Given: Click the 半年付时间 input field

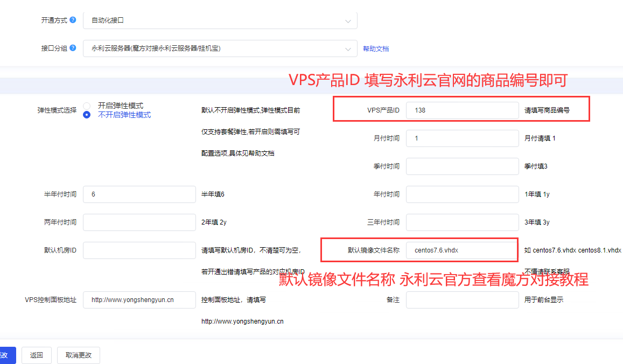Looking at the screenshot, I should 139,194.
